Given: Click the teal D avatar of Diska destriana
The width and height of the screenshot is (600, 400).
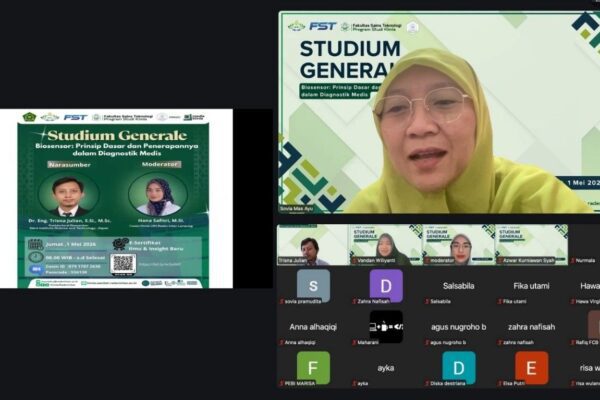Looking at the screenshot, I should 459,367.
